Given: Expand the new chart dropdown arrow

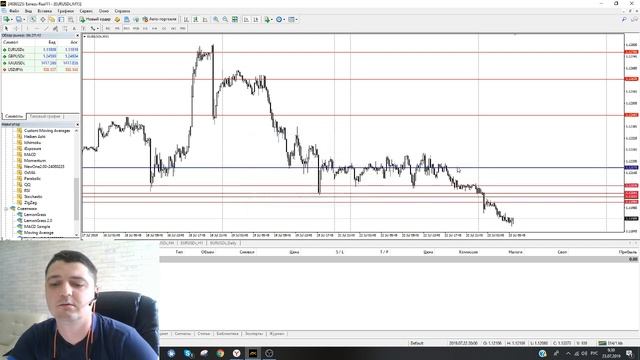Looking at the screenshot, I should coord(11,19).
